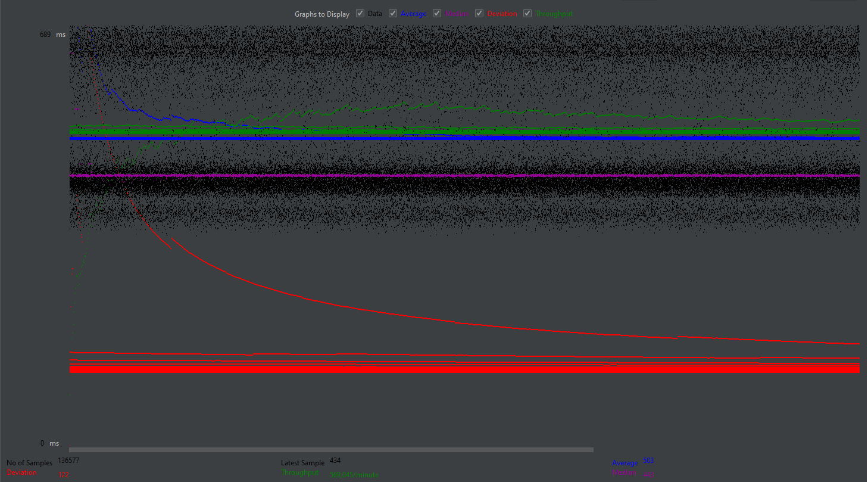The height and width of the screenshot is (482, 868).
Task: Click the Latest Sample value 434
Action: point(335,461)
